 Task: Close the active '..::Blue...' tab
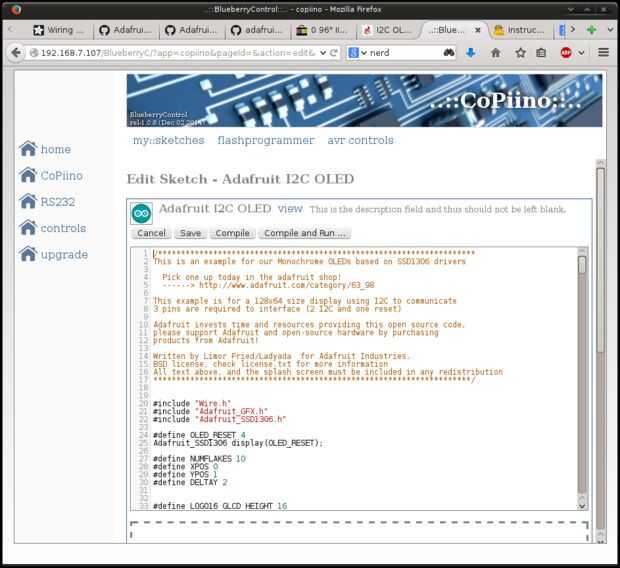pyautogui.click(x=478, y=30)
